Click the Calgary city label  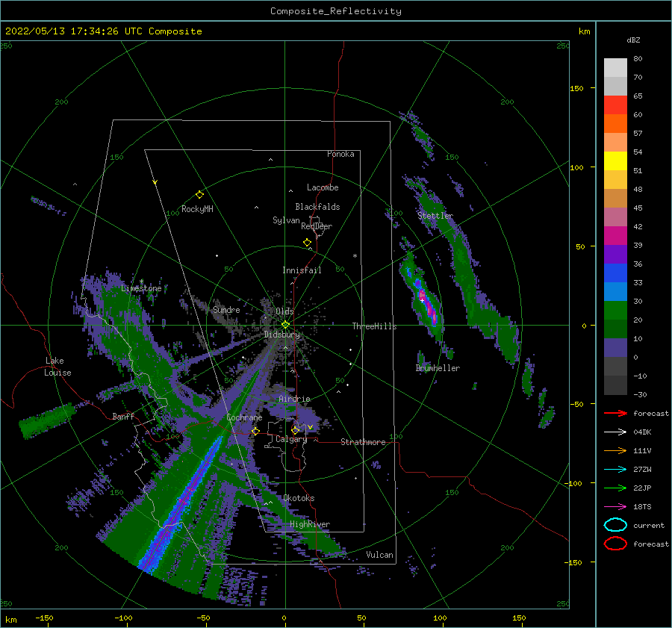pos(291,439)
